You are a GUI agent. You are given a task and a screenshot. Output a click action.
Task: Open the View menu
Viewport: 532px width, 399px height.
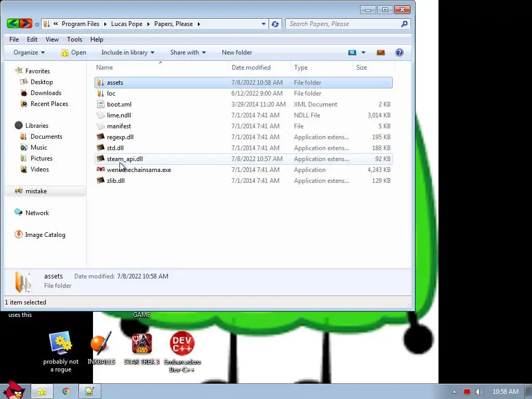(52, 39)
